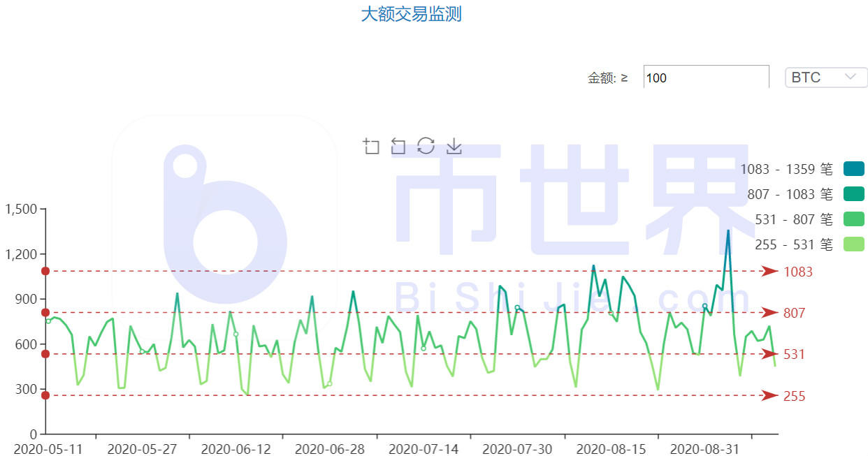868x456 pixels.
Task: Click the amount input field showing 100
Action: pos(706,77)
